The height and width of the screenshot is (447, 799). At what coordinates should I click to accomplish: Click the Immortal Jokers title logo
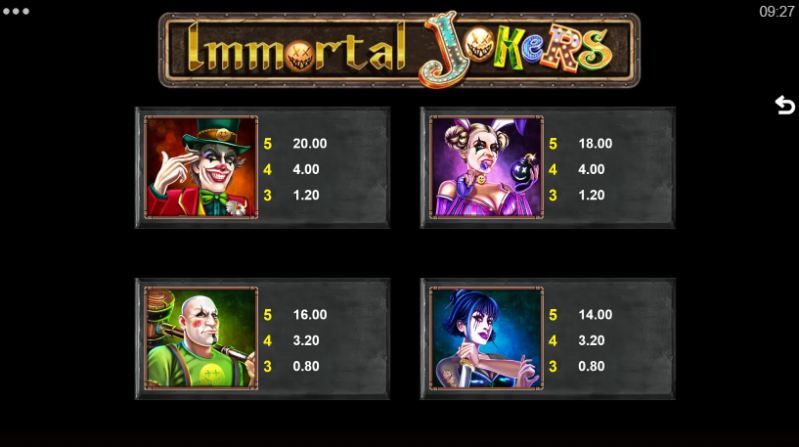pos(400,50)
